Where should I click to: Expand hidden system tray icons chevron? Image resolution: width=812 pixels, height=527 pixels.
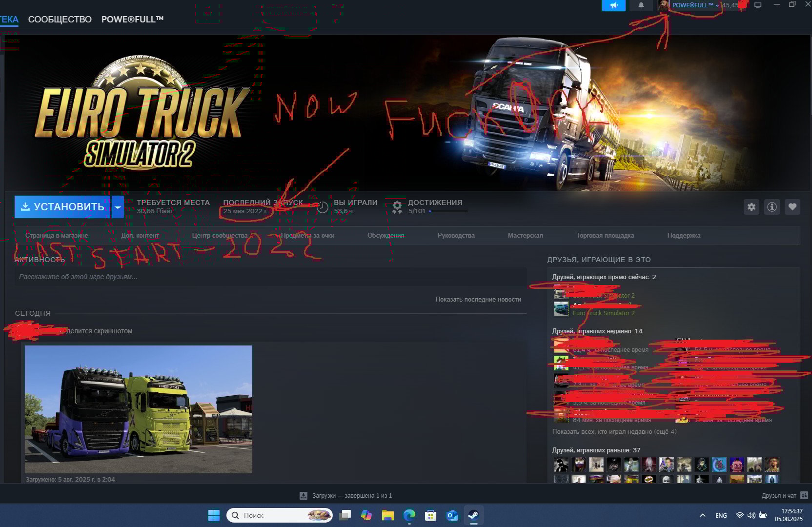click(703, 515)
